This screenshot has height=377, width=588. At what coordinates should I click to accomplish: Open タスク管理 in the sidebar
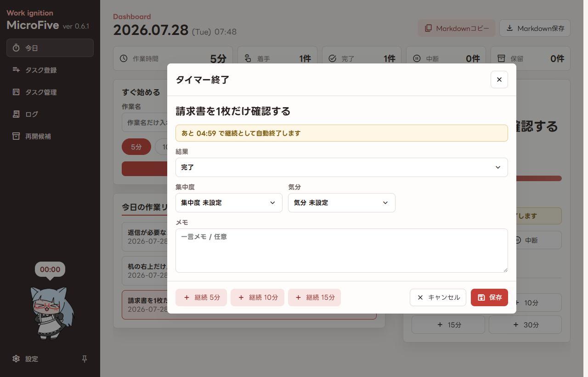pos(50,92)
